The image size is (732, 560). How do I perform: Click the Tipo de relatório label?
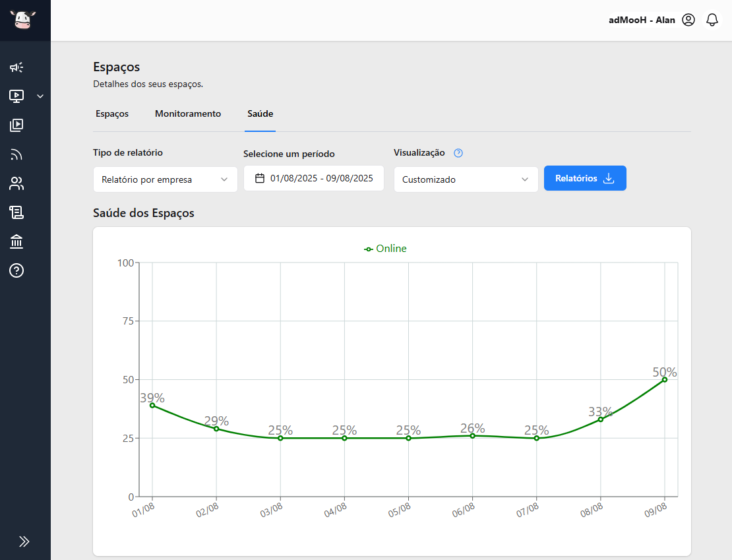(x=128, y=153)
